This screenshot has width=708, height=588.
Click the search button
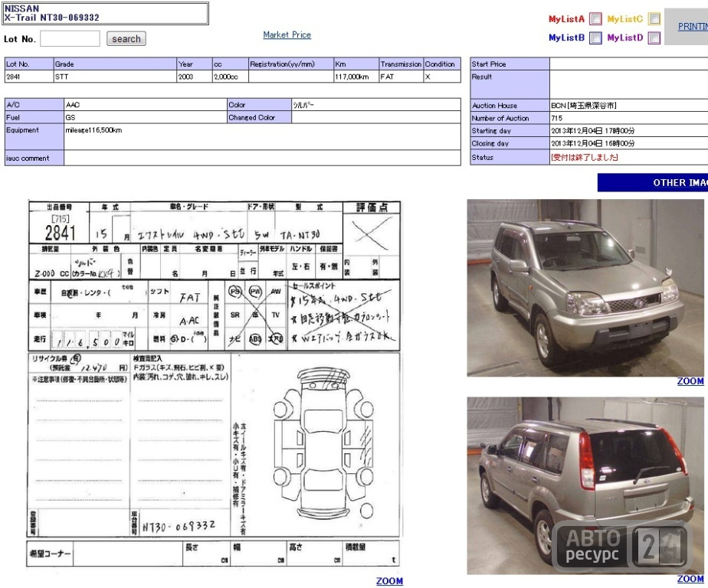126,39
